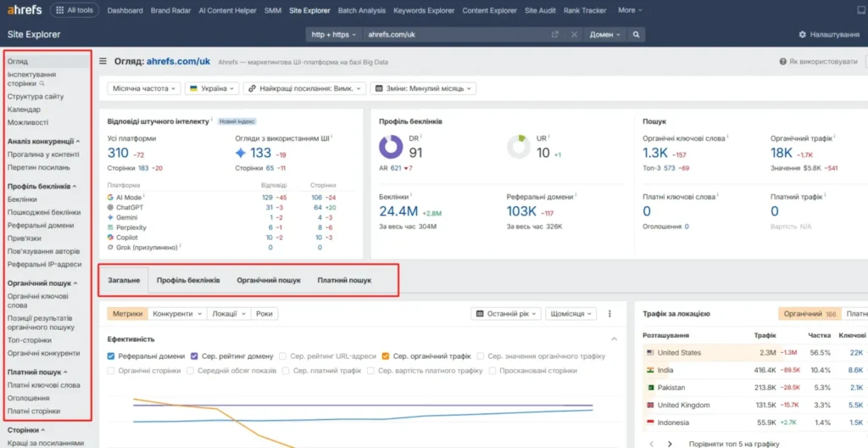Click the United Kingdom flag icon

pos(650,406)
